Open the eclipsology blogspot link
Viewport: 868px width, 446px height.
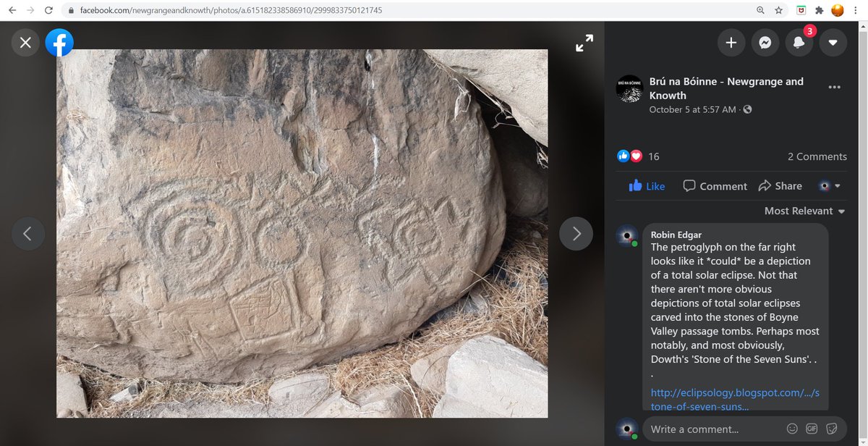(x=735, y=399)
